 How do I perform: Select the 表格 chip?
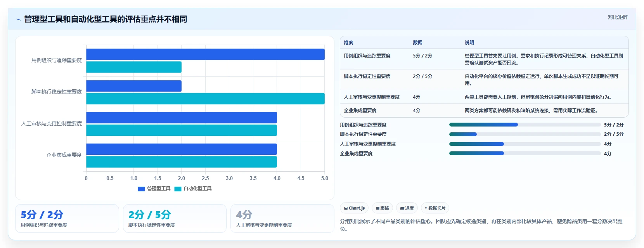[382, 208]
